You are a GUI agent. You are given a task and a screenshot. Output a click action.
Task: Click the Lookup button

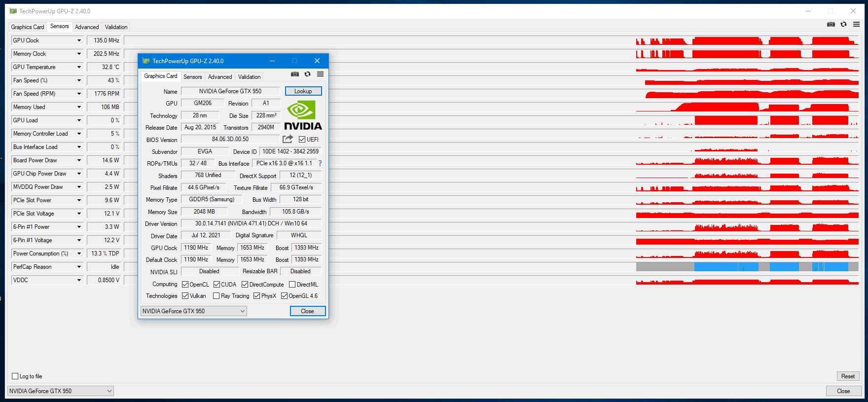point(303,91)
